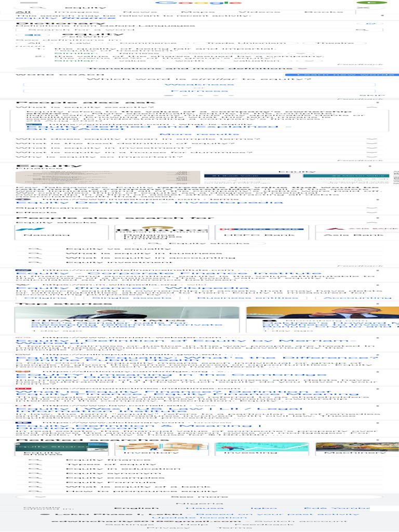
Task: Open Dictionary.com equity definition result
Action: (x=138, y=427)
